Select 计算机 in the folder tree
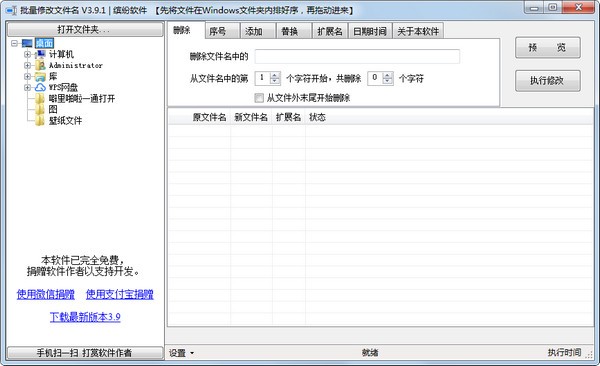This screenshot has height=366, width=600. tap(61, 54)
